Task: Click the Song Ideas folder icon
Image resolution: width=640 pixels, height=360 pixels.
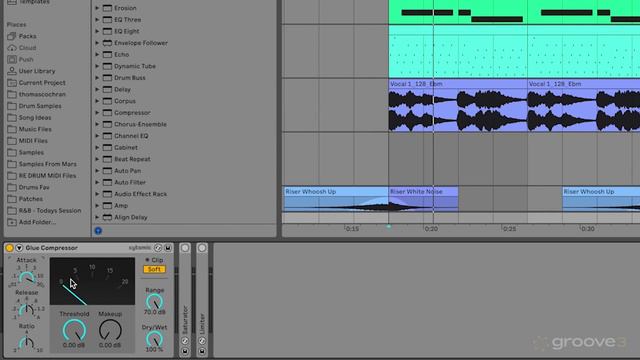Action: (x=12, y=118)
